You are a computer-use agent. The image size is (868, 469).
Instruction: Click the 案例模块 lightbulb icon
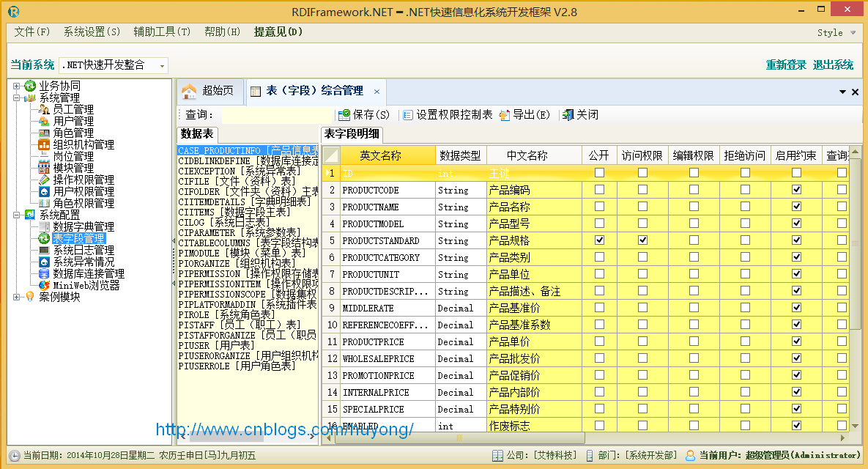pyautogui.click(x=30, y=297)
